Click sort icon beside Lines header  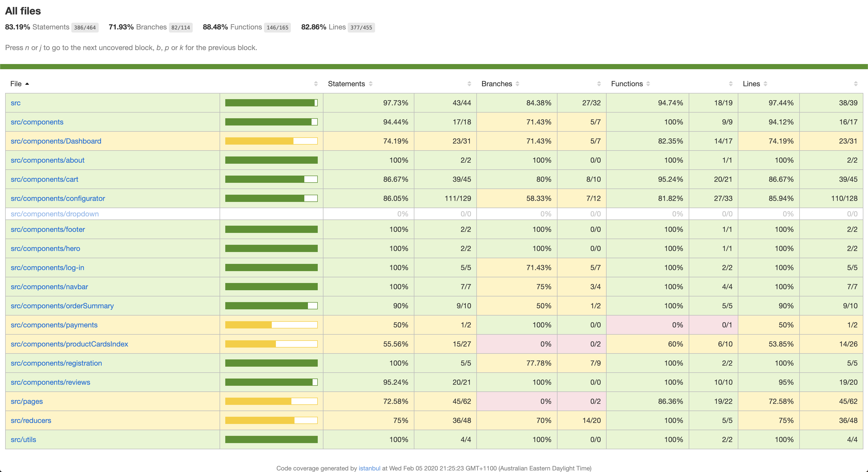[765, 84]
